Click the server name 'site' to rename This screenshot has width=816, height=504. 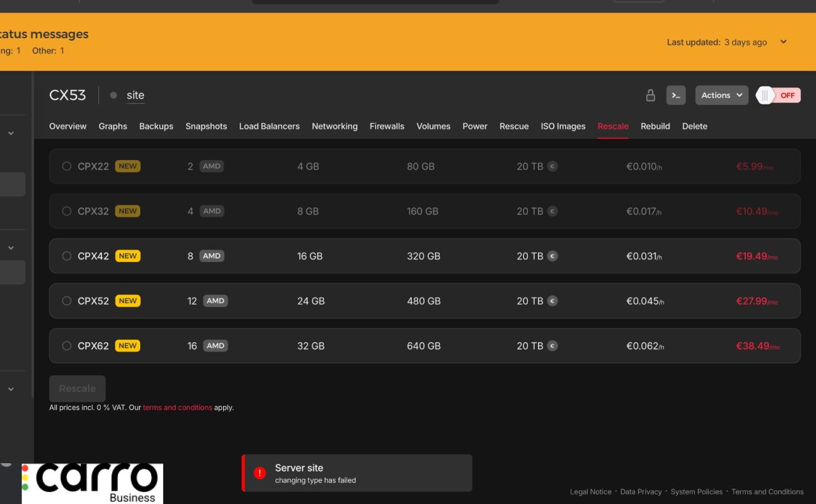[x=135, y=96]
